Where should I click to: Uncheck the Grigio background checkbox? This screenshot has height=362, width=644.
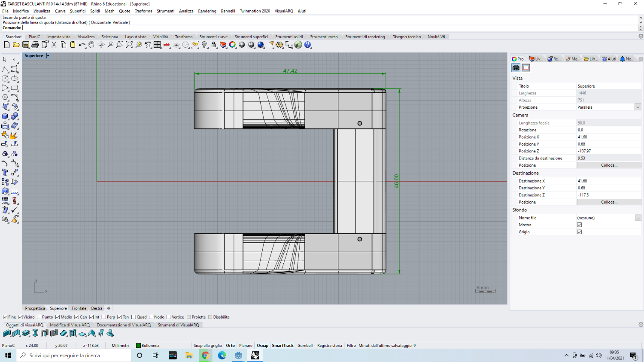(580, 232)
